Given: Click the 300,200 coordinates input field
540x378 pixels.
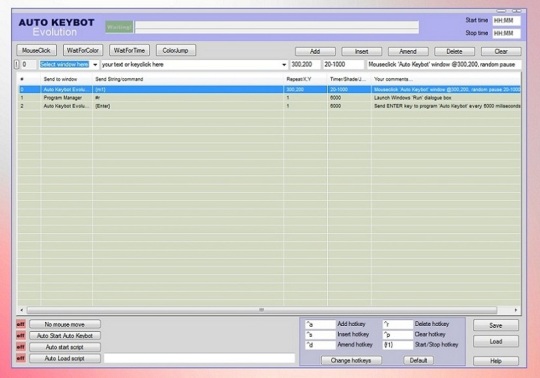Looking at the screenshot, I should click(x=305, y=64).
